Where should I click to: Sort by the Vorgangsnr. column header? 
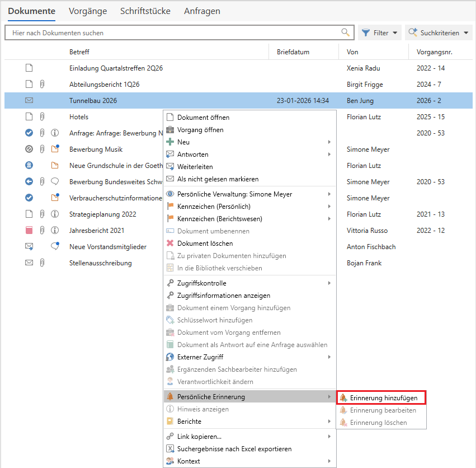point(435,52)
